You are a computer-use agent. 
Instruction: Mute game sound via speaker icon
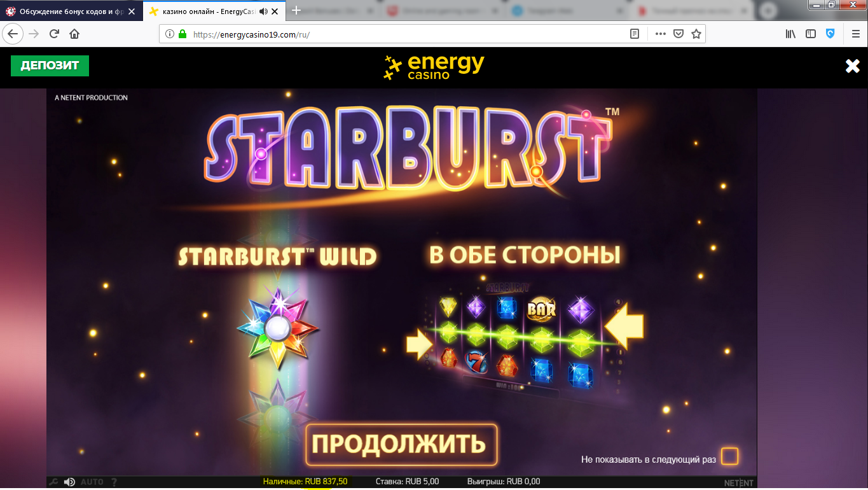click(x=70, y=482)
